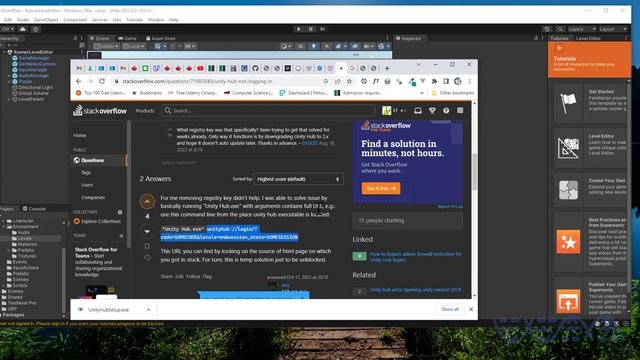Click the browser address bar URL

(x=197, y=82)
